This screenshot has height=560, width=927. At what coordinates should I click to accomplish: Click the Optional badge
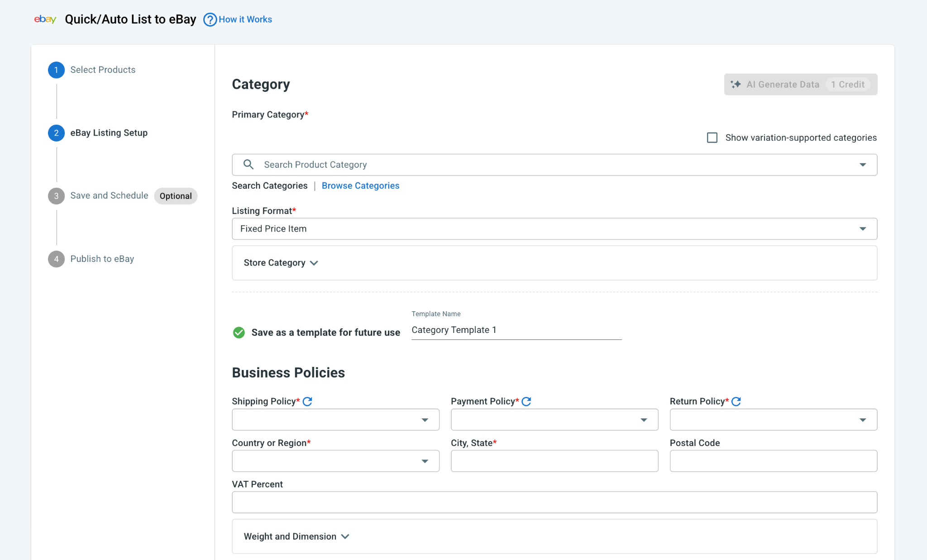pyautogui.click(x=176, y=196)
